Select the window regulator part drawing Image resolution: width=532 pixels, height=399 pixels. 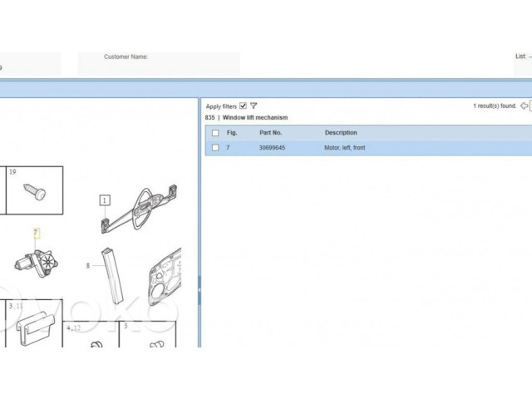pos(140,208)
